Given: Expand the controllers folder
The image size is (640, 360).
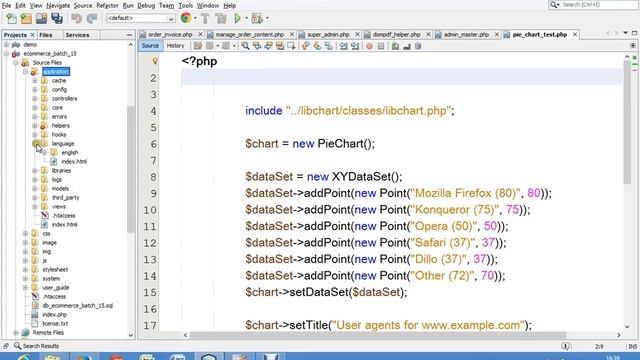Looking at the screenshot, I should [35, 98].
